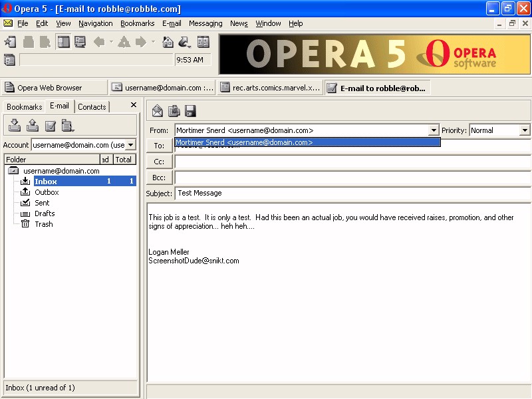532x399 pixels.
Task: Open the E-mail menu in the menu bar
Action: [x=172, y=23]
